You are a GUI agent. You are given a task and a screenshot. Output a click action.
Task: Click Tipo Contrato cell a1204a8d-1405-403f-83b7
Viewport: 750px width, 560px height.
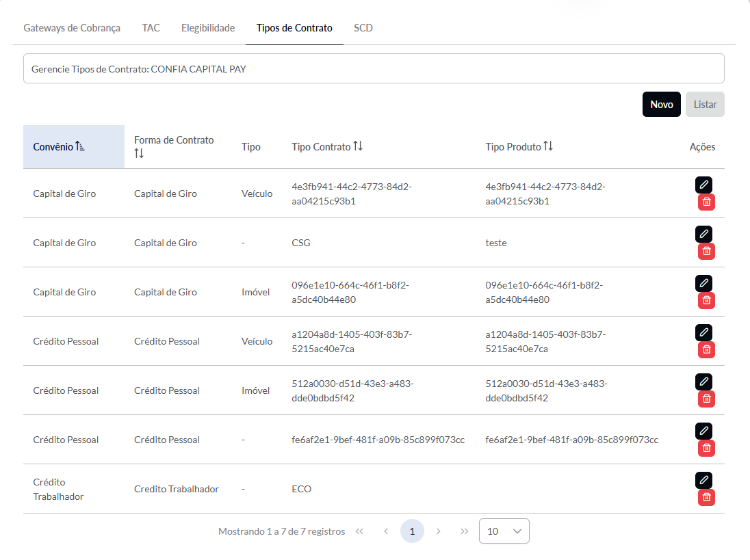tap(352, 341)
